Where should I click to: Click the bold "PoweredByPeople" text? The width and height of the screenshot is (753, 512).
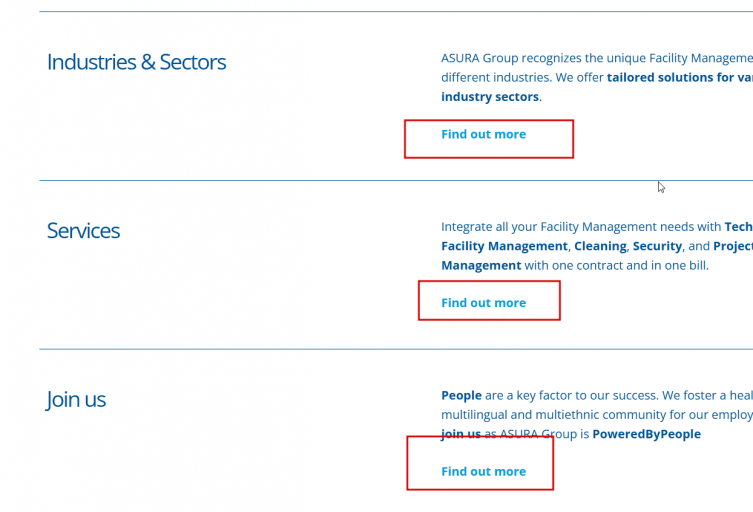(x=646, y=434)
